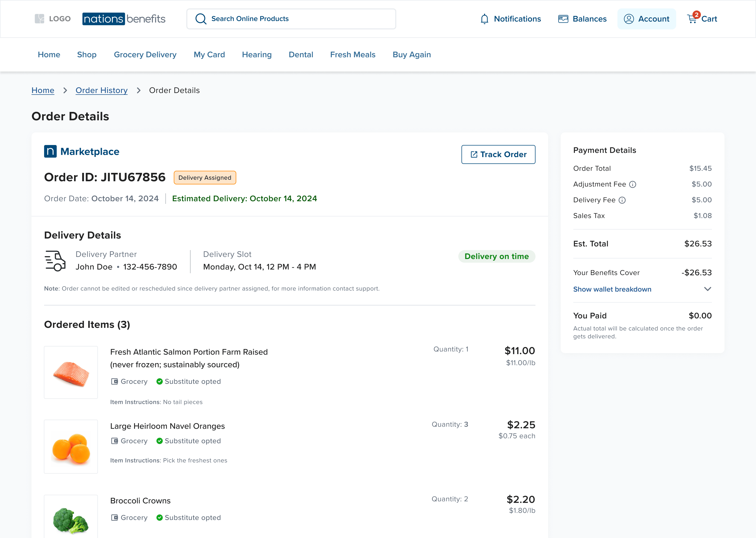Screen dimensions: 756x538
Task: Go back to Order History breadcrumb
Action: pos(102,90)
